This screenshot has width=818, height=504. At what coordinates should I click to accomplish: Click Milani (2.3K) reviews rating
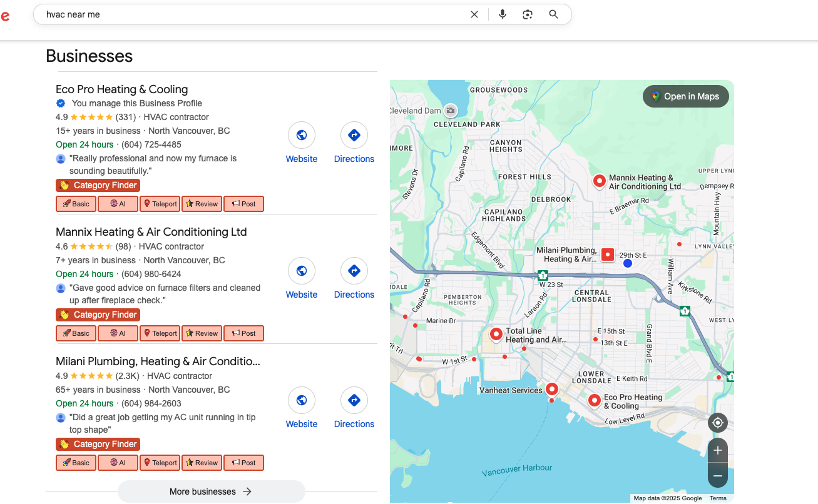point(128,376)
